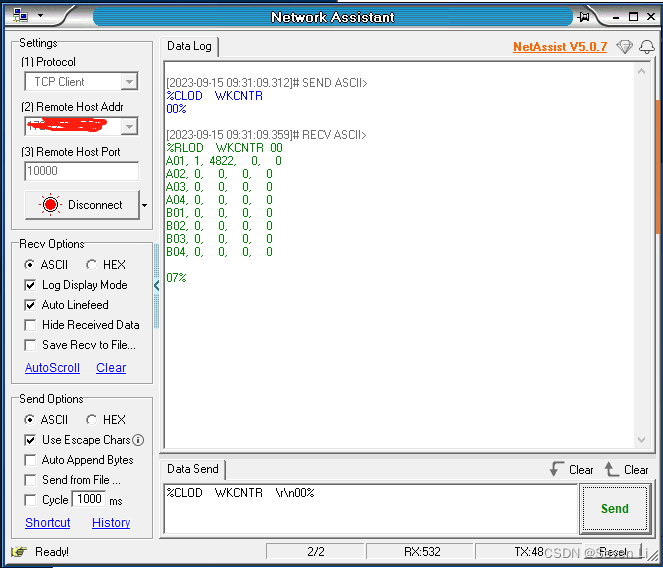Click the diamond icon beside NetAssist version

pyautogui.click(x=624, y=47)
